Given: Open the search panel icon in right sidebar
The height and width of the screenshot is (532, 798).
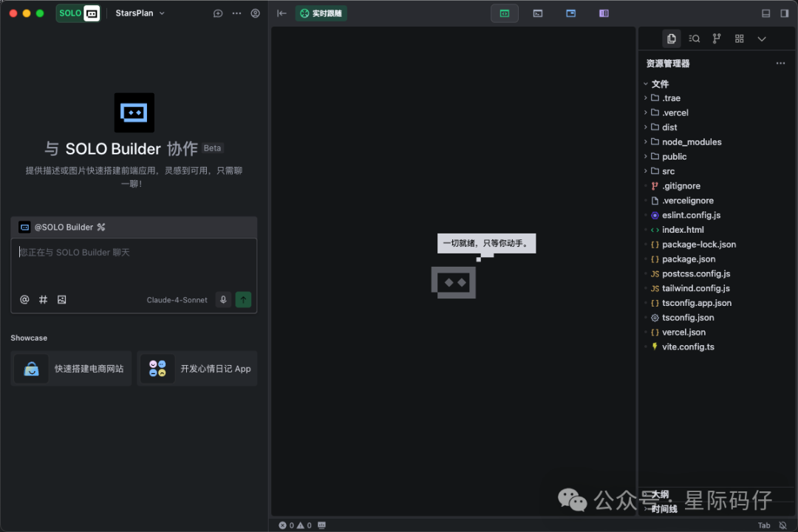Looking at the screenshot, I should [x=694, y=38].
